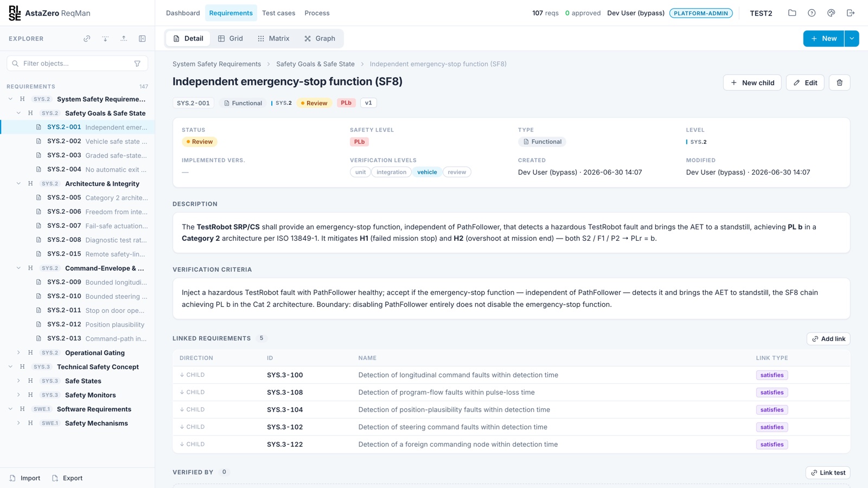Select SYS.2-003 Graded safe-state in tree
Screen dimensions: 868x488
pos(77,156)
